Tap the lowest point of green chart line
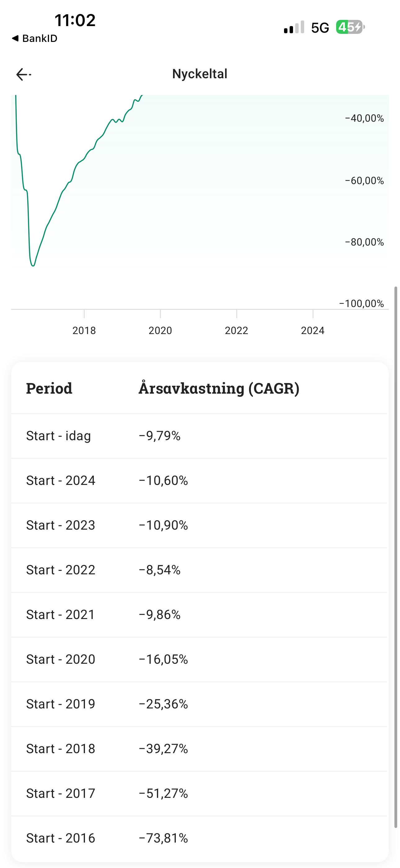This screenshot has width=400, height=868. coord(33,265)
